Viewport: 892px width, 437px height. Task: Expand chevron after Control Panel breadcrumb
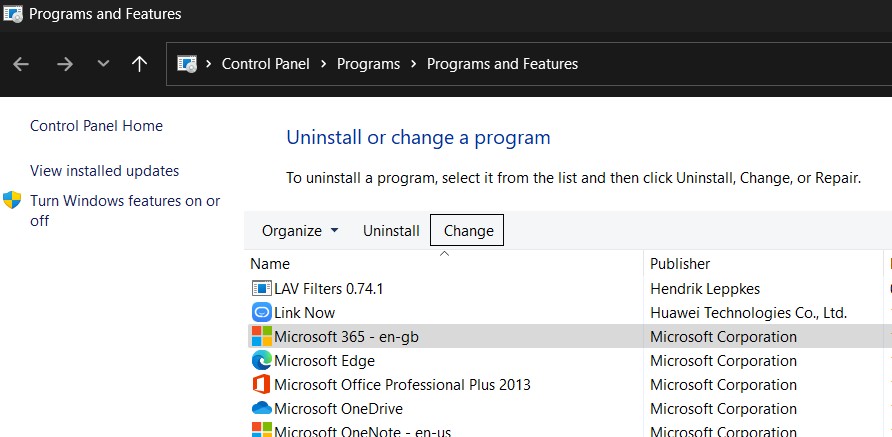324,64
